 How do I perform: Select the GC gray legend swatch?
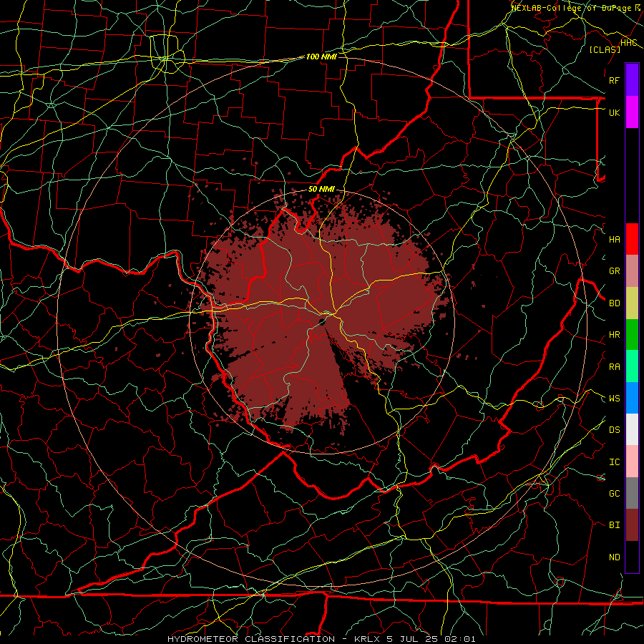(632, 493)
